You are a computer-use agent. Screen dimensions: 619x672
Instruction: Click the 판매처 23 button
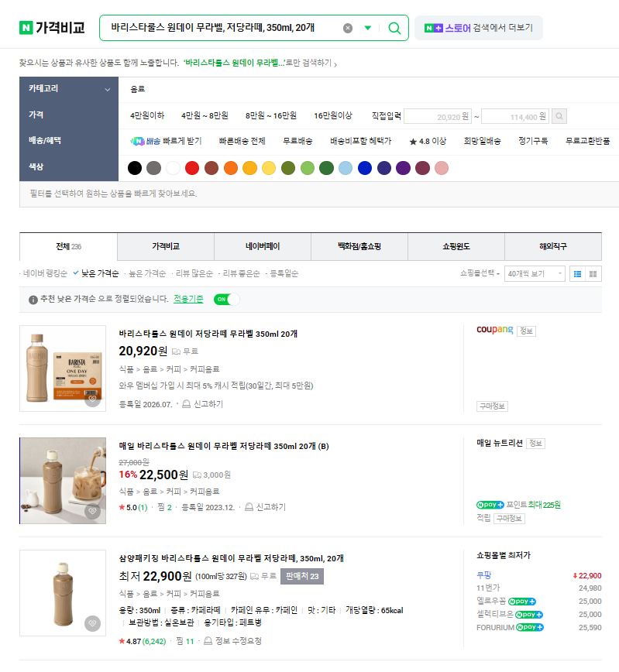pos(302,577)
